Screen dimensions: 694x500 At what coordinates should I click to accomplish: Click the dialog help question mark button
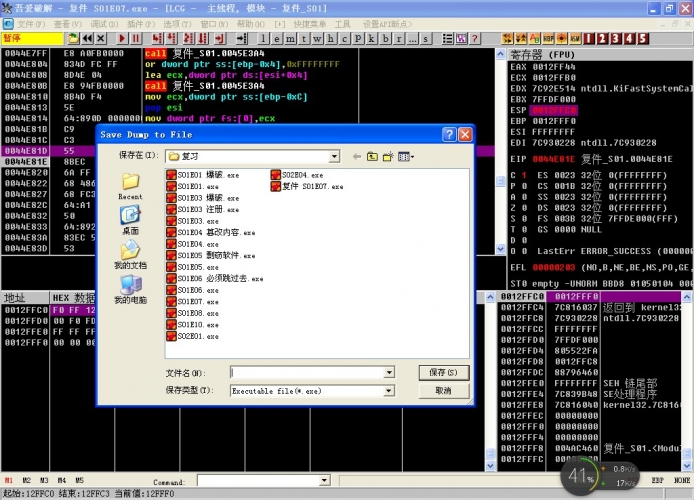coord(450,133)
